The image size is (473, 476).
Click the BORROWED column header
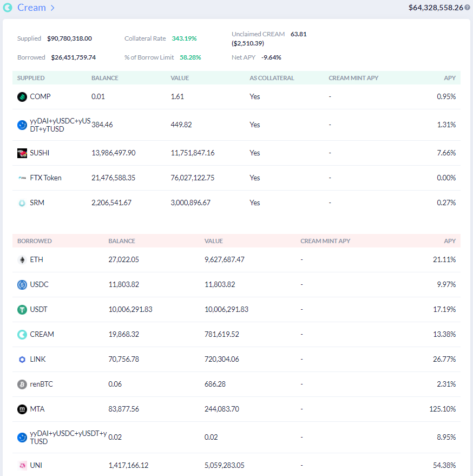[35, 241]
